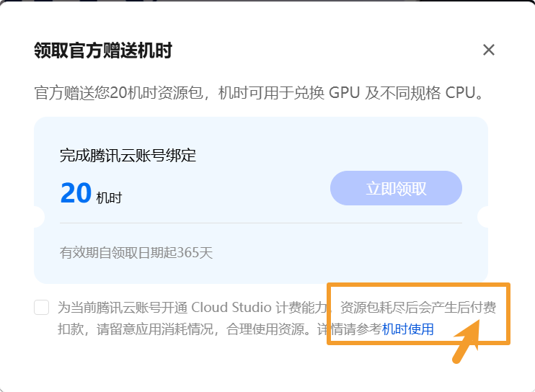Click the 有效期自领取日期起365天 validity note
The height and width of the screenshot is (392, 535).
136,253
